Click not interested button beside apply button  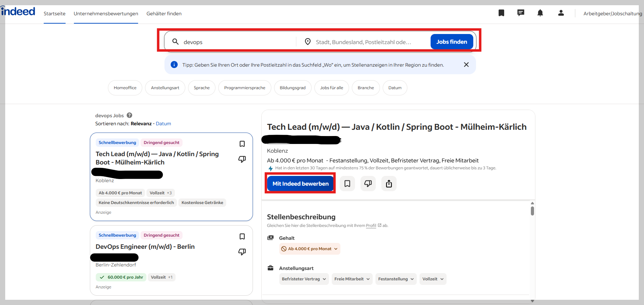(368, 184)
